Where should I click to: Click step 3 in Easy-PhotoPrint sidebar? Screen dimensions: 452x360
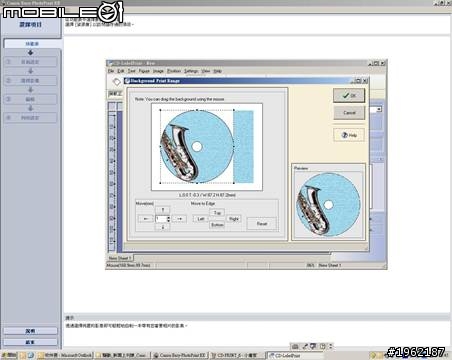[x=30, y=99]
